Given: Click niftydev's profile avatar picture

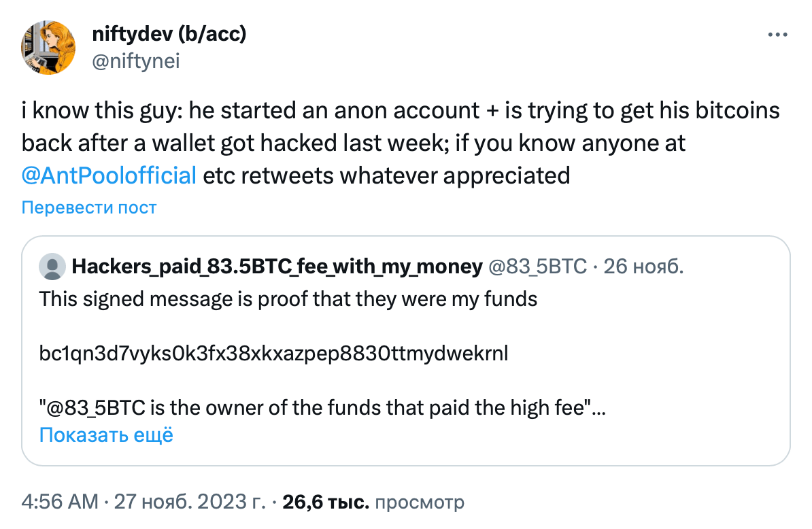Looking at the screenshot, I should 49,46.
